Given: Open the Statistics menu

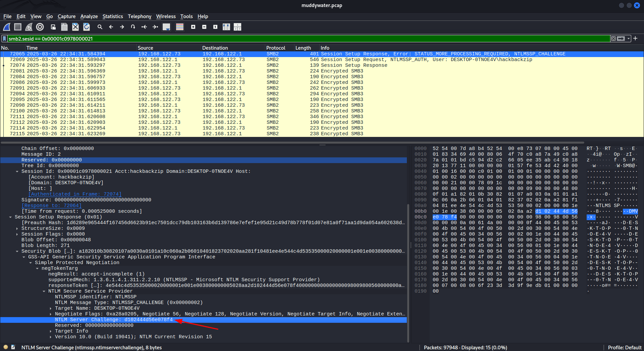Looking at the screenshot, I should [113, 16].
